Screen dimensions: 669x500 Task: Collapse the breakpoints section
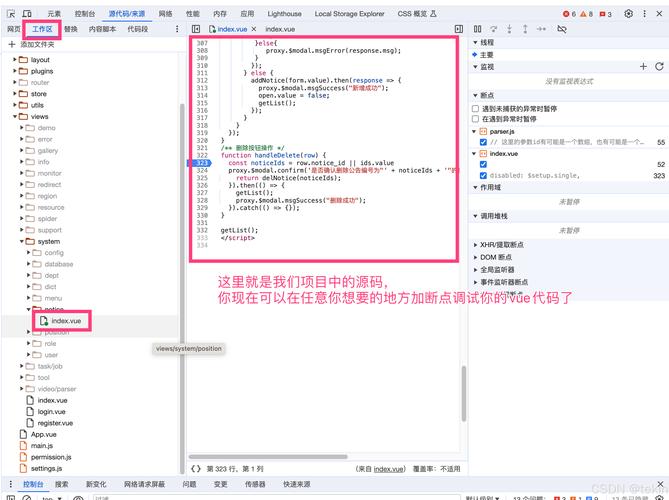[x=475, y=95]
